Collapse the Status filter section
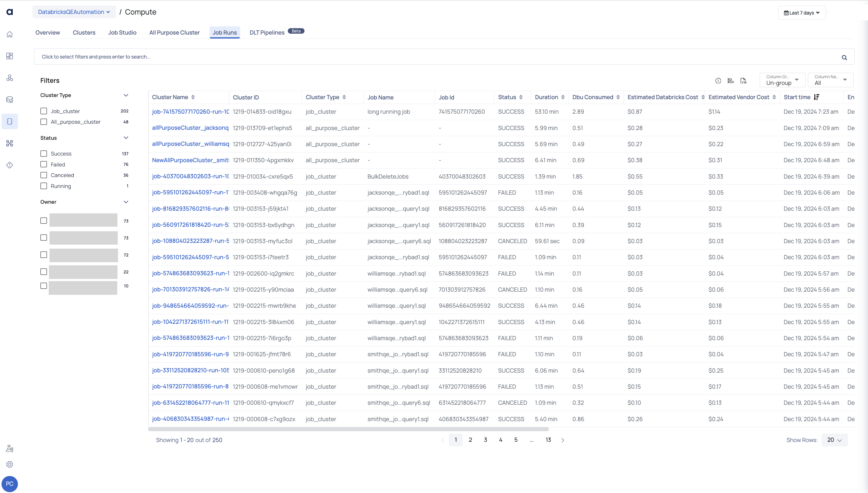Screen dimensions: 868x493 coord(126,138)
